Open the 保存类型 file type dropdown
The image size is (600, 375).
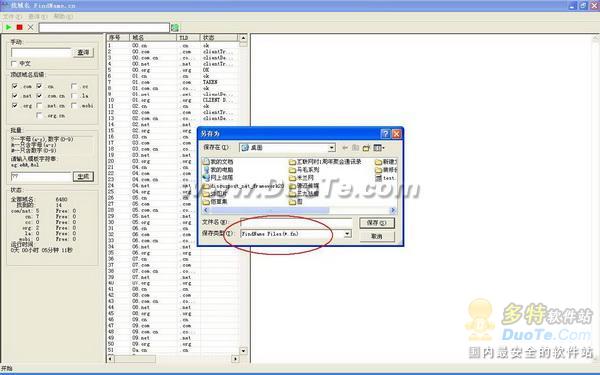point(347,233)
